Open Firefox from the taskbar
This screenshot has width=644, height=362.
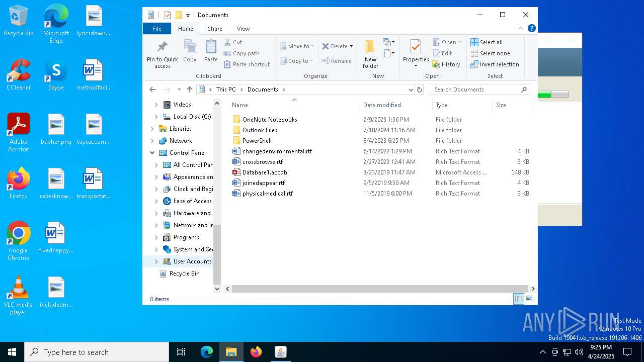256,352
